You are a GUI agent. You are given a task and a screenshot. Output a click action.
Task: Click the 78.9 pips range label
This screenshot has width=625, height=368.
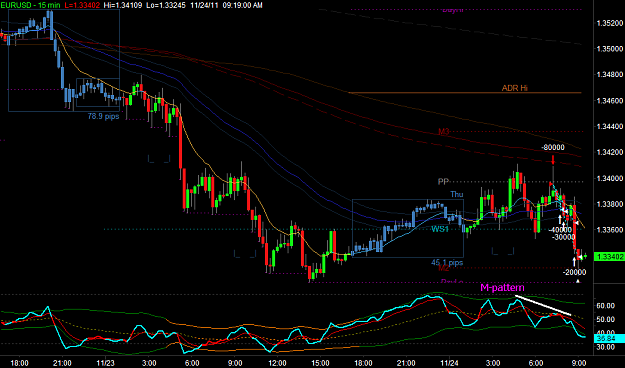click(103, 116)
